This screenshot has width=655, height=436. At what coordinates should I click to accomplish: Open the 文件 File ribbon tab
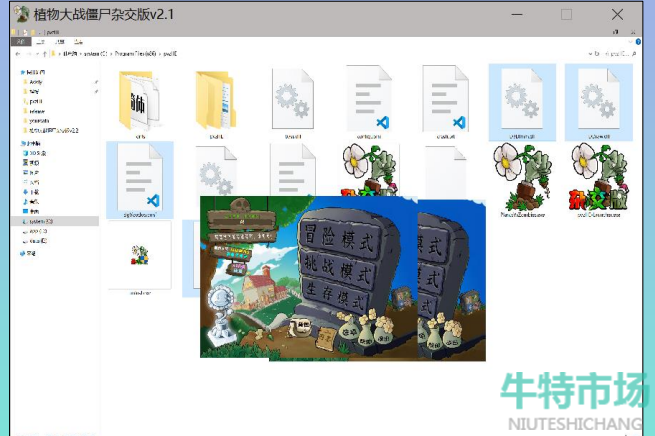[x=21, y=42]
